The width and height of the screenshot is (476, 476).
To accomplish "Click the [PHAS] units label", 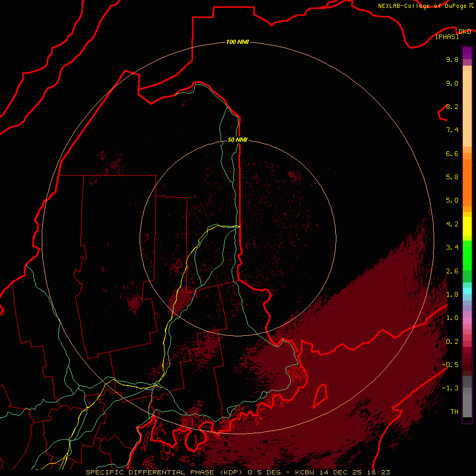I will click(447, 36).
